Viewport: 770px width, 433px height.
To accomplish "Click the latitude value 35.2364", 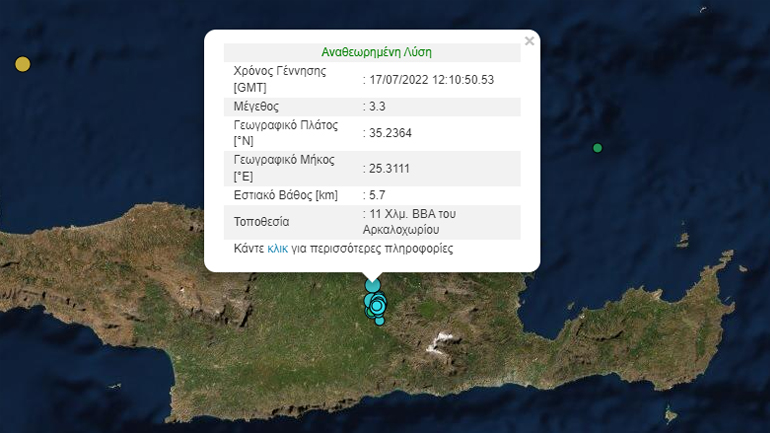I will (x=390, y=133).
